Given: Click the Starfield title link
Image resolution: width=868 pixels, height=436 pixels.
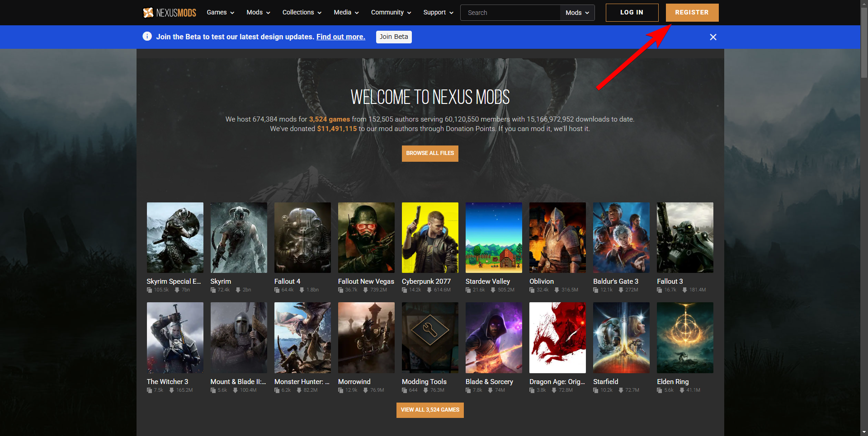Looking at the screenshot, I should tap(606, 382).
